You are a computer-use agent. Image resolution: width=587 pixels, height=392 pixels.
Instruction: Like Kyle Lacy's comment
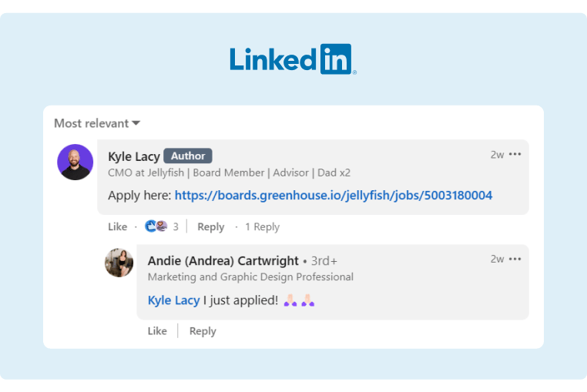(118, 226)
